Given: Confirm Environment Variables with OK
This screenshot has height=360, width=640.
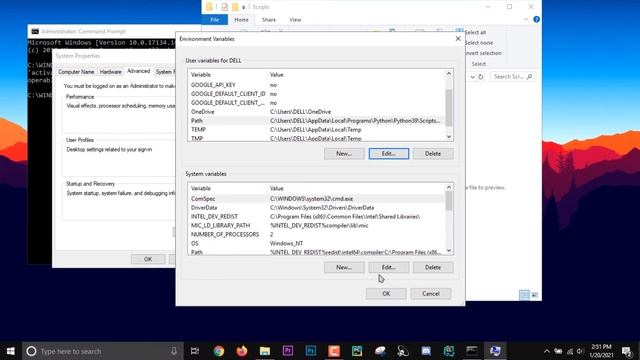Looking at the screenshot, I should pos(386,293).
